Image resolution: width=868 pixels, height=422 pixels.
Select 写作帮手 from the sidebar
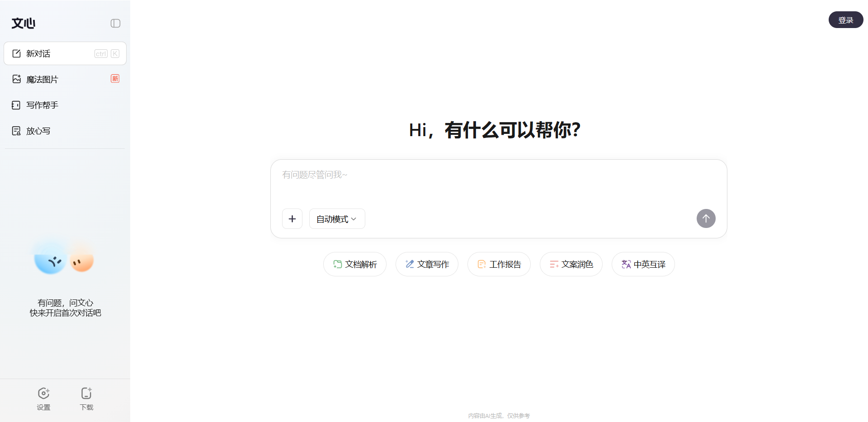tap(42, 105)
